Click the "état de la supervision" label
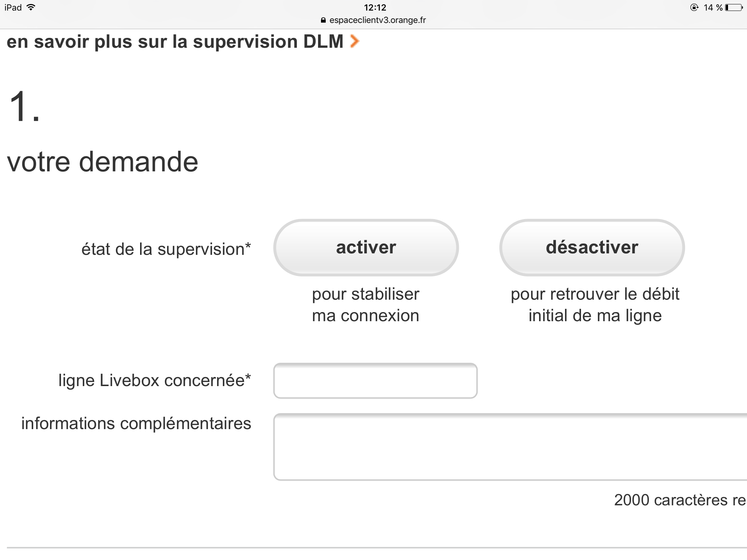The height and width of the screenshot is (560, 747). [166, 249]
